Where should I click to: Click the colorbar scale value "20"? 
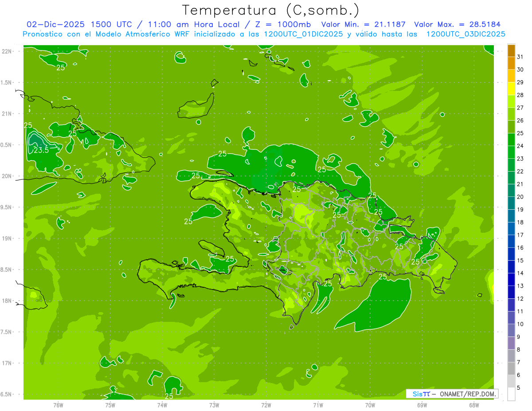click(x=520, y=197)
